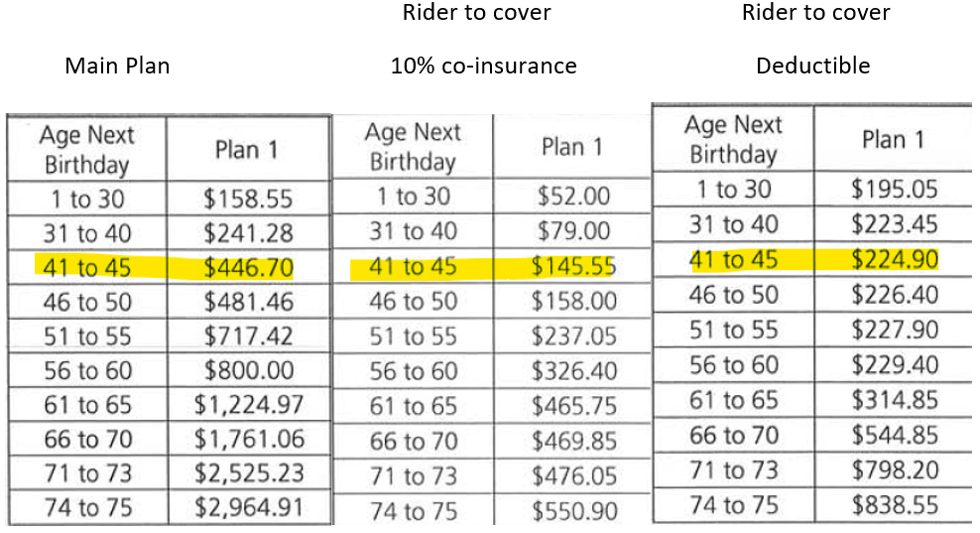
Task: Click the $544.85 deductible rider cell
Action: click(x=894, y=435)
